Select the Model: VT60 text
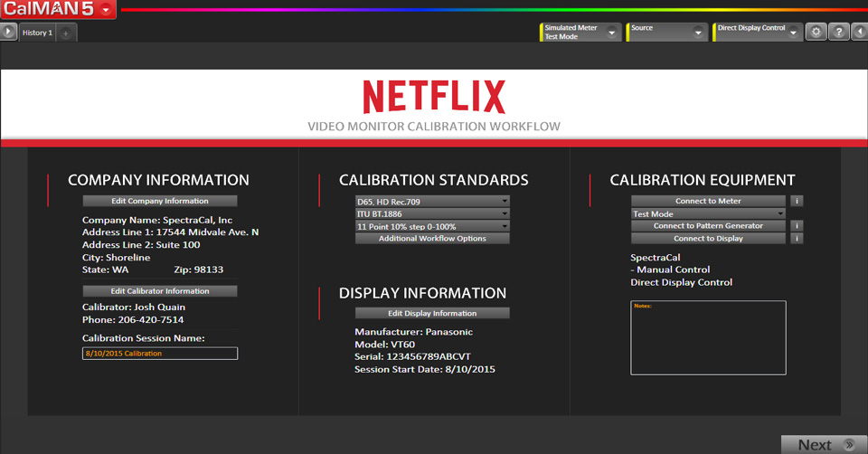The image size is (868, 454). pos(385,345)
